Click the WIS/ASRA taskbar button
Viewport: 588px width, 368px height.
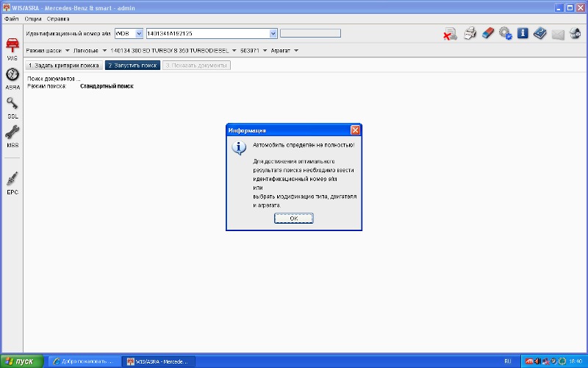[x=159, y=361]
